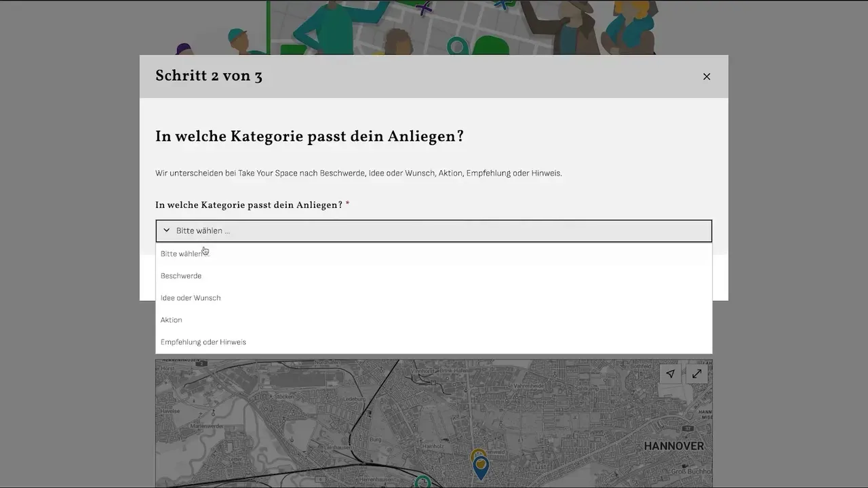This screenshot has width=868, height=488.
Task: Click the yellow map pin behind the blue one
Action: (x=477, y=452)
